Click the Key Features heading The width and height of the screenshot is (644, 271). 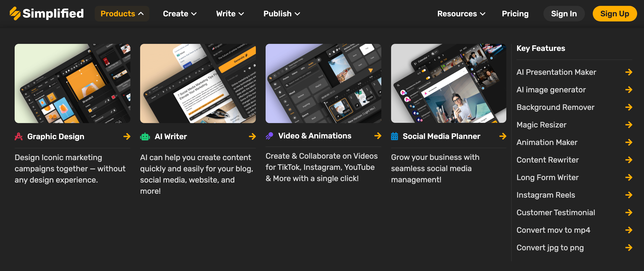click(x=541, y=48)
